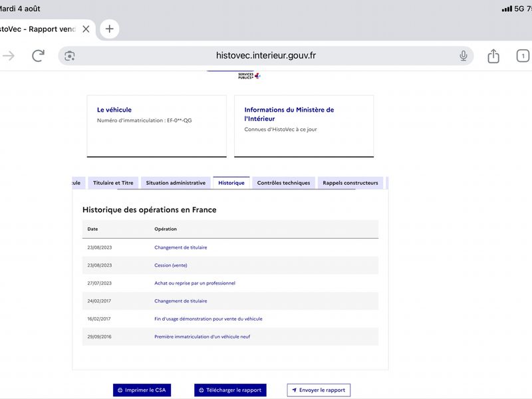Reload the page with the refresh icon
The image size is (532, 399).
[x=38, y=56]
